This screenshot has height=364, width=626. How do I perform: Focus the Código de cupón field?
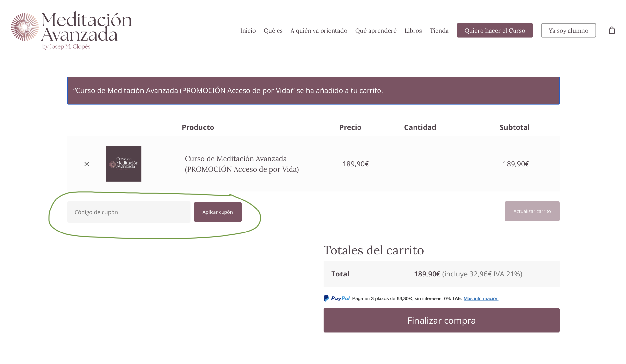(129, 212)
